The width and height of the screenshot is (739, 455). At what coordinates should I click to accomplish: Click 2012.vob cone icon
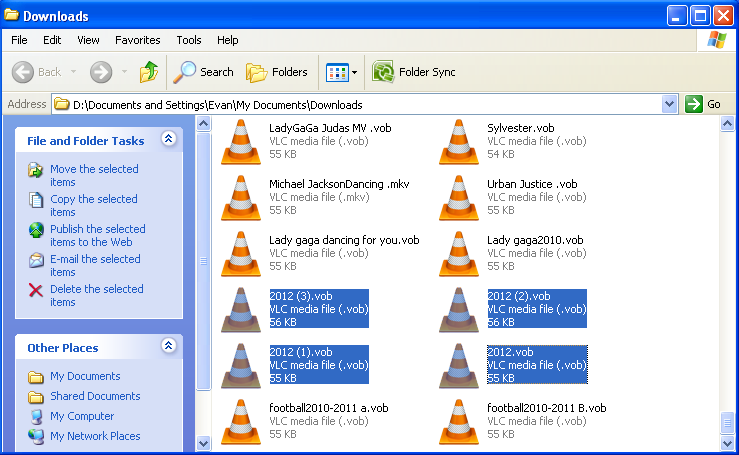click(x=459, y=366)
